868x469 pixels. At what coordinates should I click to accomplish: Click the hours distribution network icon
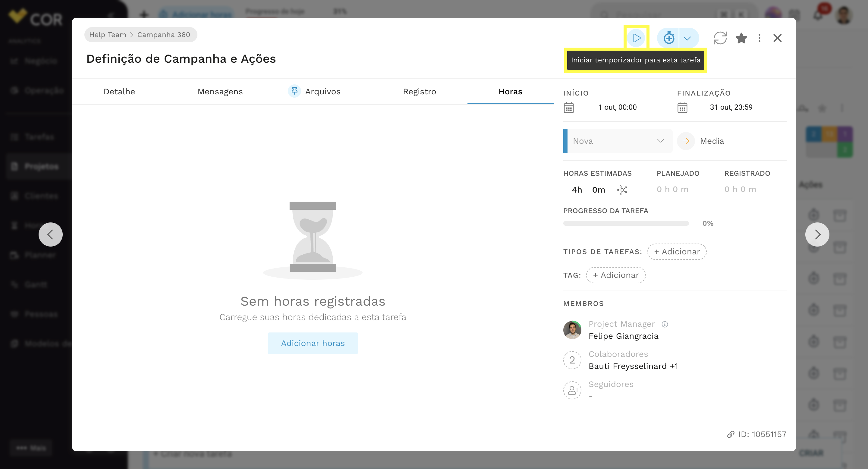click(622, 190)
